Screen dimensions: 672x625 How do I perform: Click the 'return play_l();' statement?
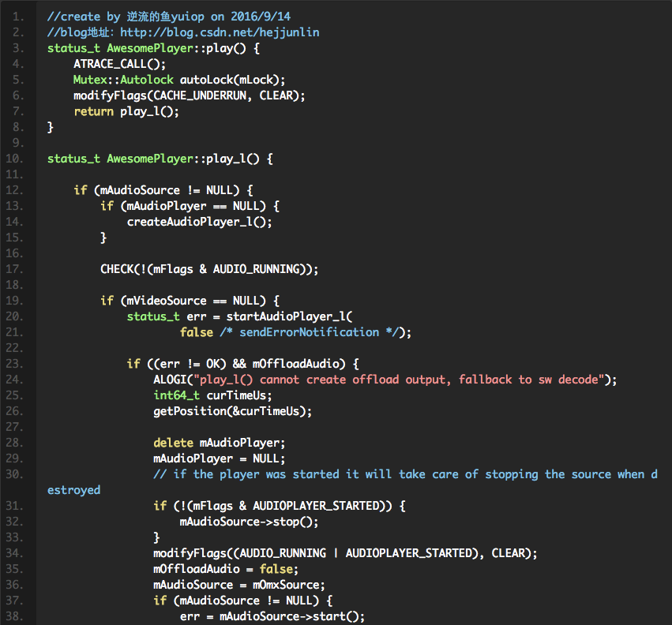click(x=126, y=111)
